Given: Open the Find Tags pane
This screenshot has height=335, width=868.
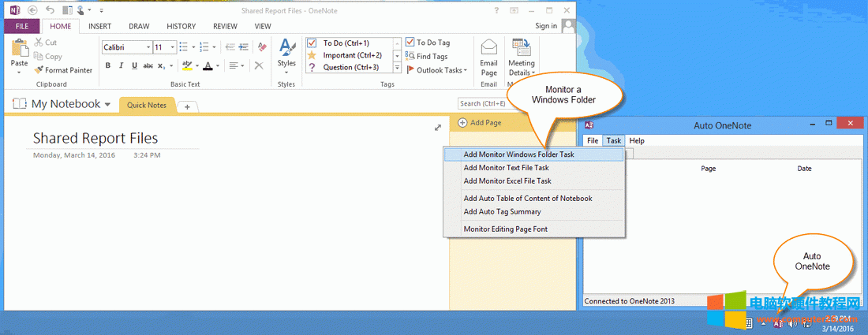Looking at the screenshot, I should pos(427,56).
